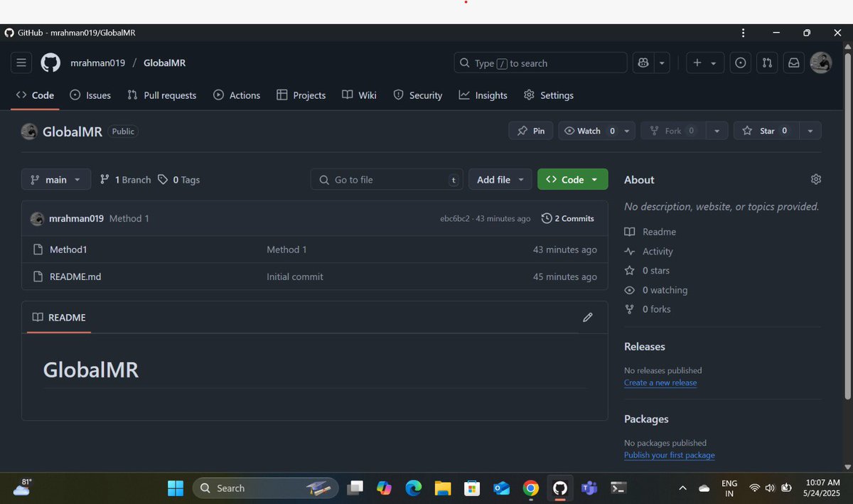853x504 pixels.
Task: Open the Wiki tab
Action: [359, 95]
